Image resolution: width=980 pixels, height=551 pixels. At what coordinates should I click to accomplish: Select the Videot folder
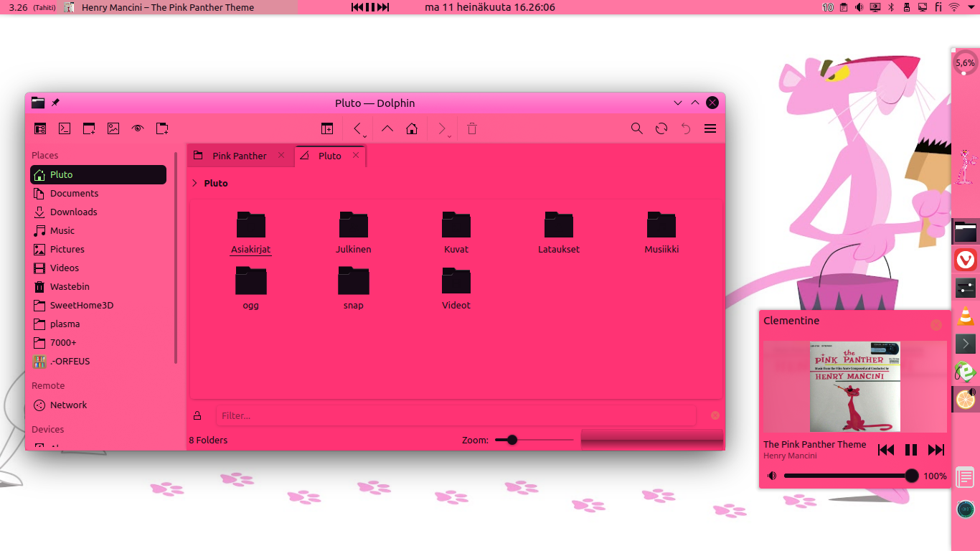point(456,288)
